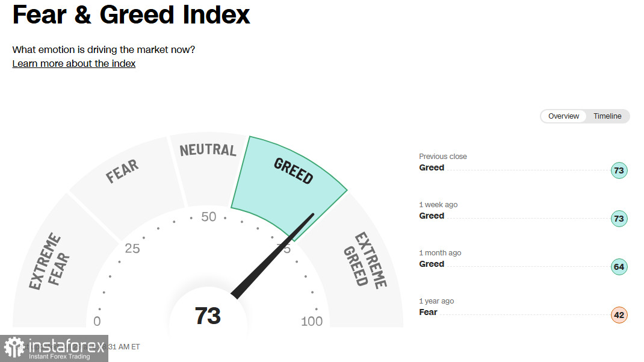644x362 pixels.
Task: Open the 'Learn more about the index' link
Action: pos(74,64)
